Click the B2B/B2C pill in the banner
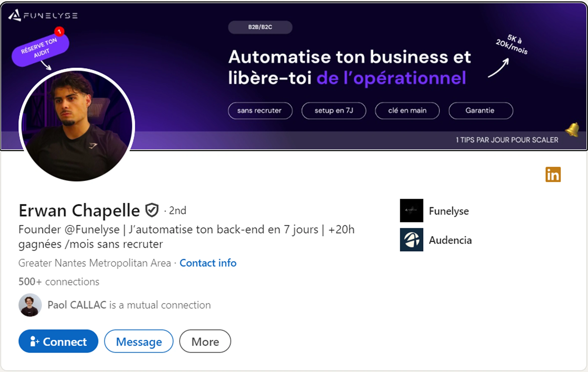 click(260, 27)
